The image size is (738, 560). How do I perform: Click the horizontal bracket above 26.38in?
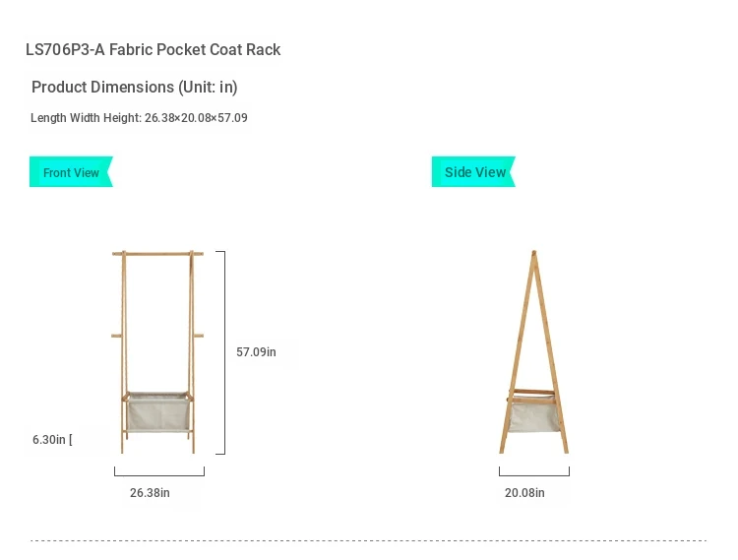click(x=159, y=471)
